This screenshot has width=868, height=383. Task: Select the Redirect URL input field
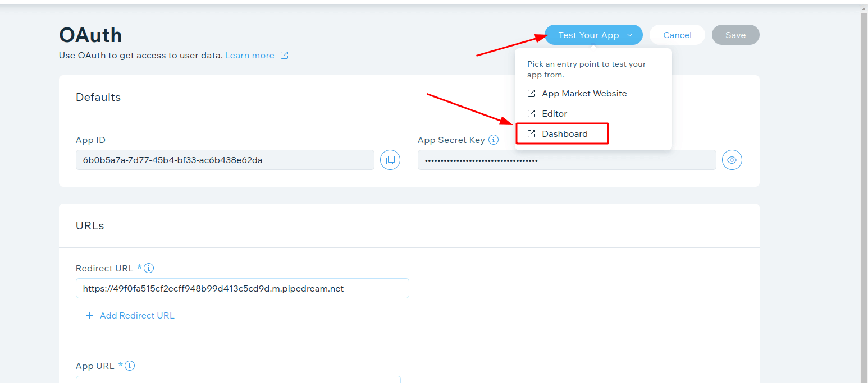coord(242,288)
